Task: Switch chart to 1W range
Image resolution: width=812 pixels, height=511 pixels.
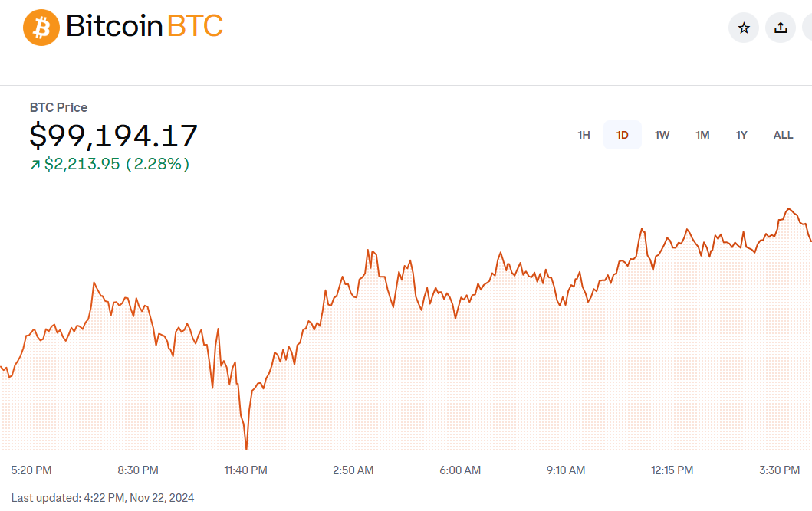Action: [662, 135]
